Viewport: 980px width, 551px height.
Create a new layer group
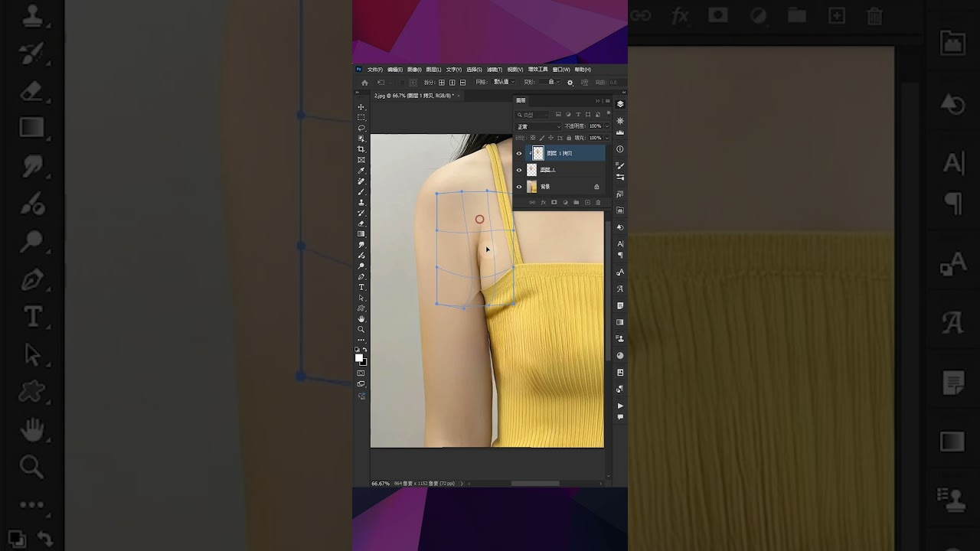[577, 203]
